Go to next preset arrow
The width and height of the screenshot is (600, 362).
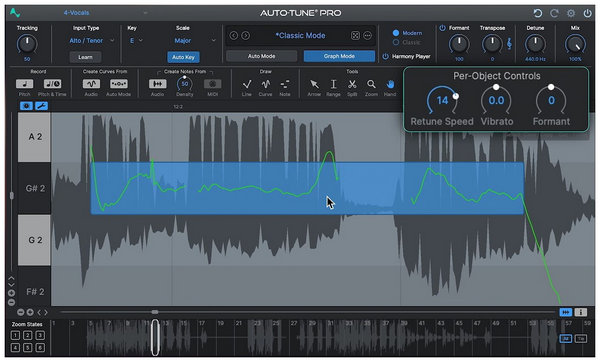click(x=246, y=36)
